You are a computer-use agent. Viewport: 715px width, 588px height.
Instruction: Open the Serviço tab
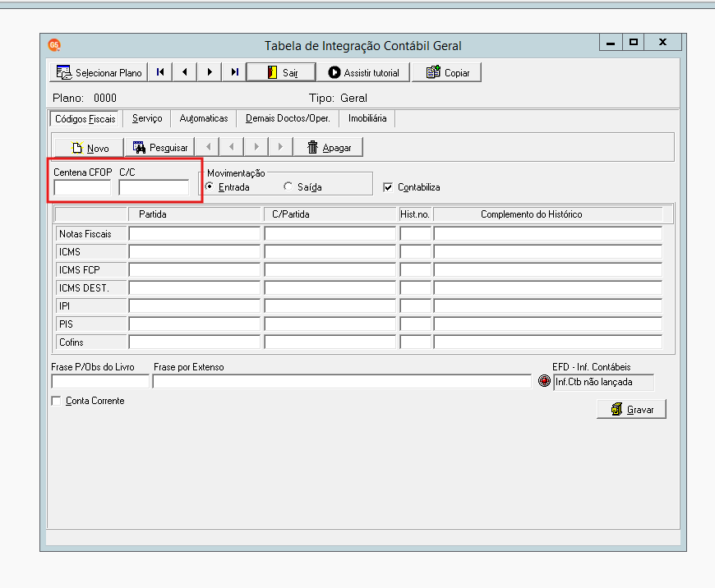(x=147, y=118)
